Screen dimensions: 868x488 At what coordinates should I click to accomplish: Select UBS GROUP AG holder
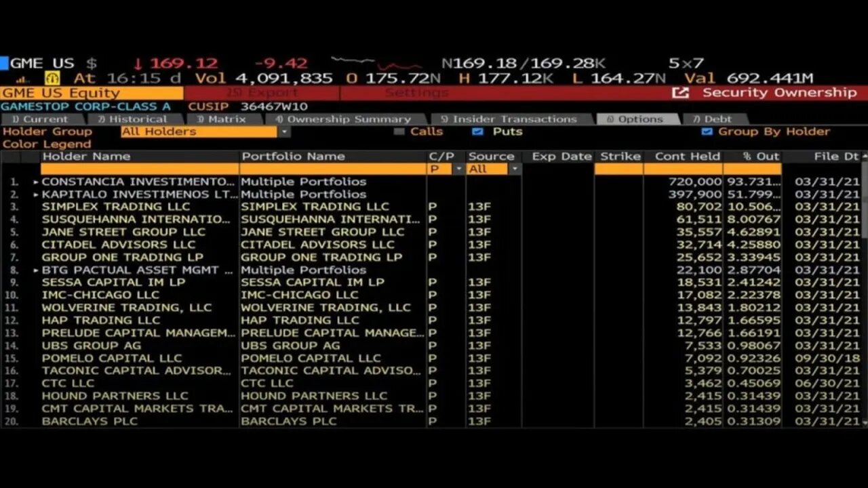tap(92, 345)
